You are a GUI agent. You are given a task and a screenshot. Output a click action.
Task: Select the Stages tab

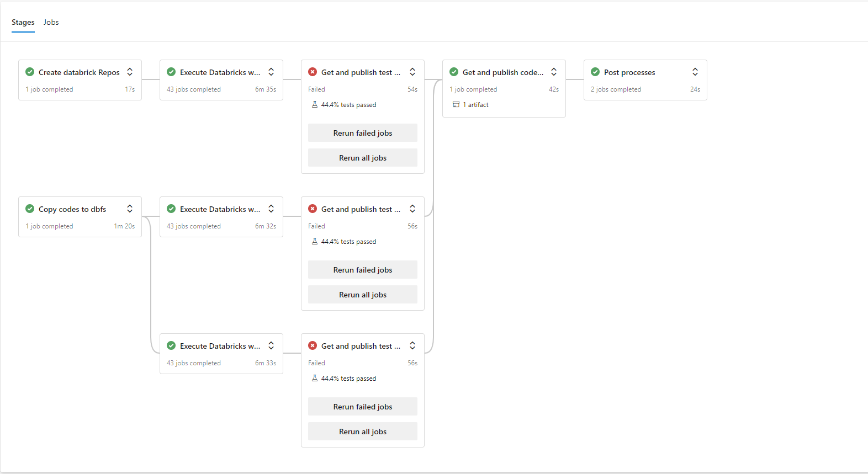coord(23,23)
